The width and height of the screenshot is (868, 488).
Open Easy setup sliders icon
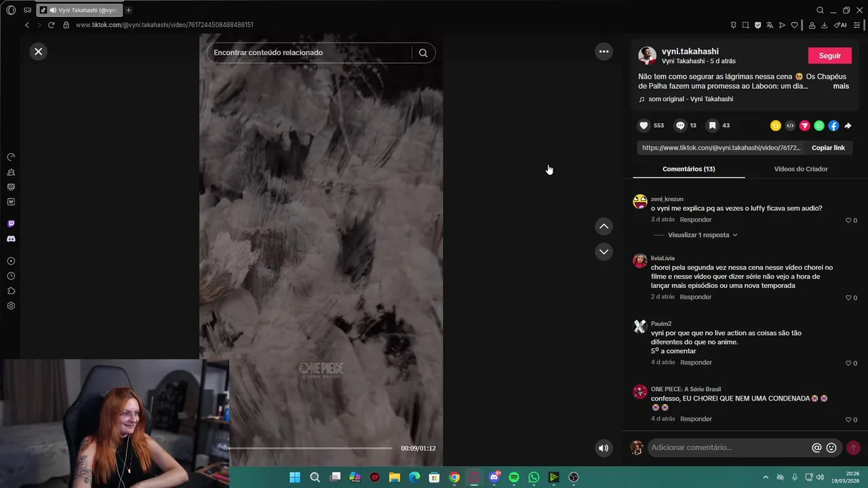(x=857, y=25)
